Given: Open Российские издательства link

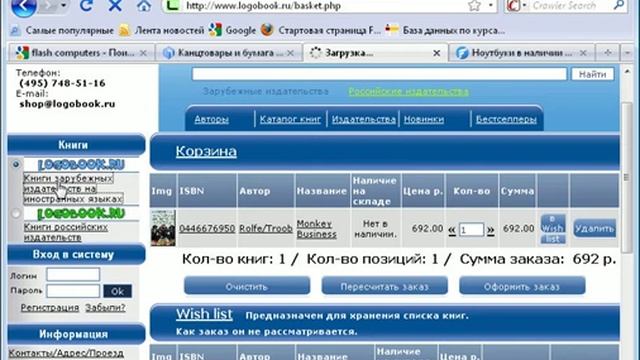Looking at the screenshot, I should click(408, 91).
